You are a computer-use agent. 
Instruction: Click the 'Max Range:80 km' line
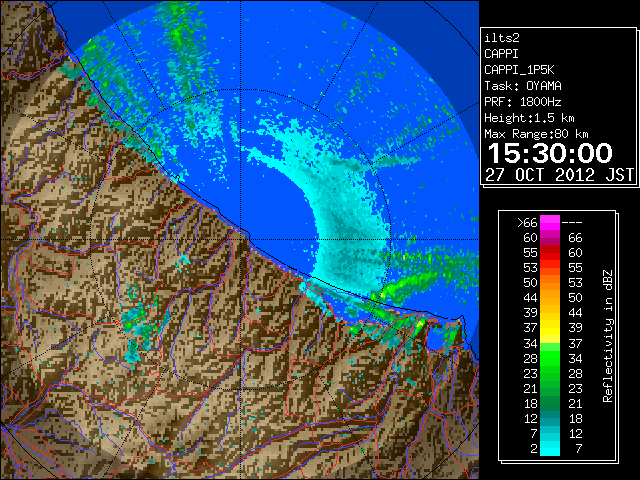tap(536, 134)
